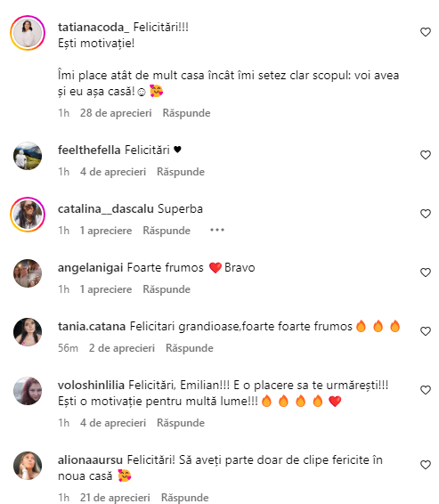Image resolution: width=439 pixels, height=504 pixels.
Task: Open the alionaaursu username link
Action: [x=90, y=459]
